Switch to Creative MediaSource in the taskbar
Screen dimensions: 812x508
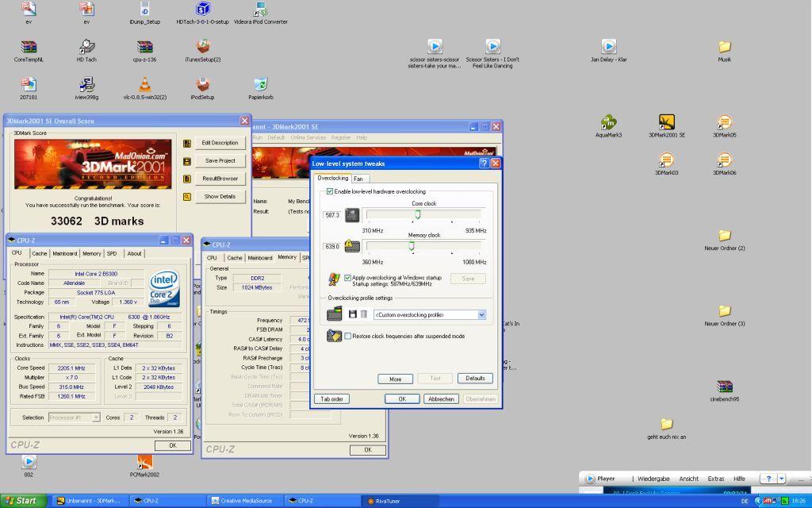246,502
